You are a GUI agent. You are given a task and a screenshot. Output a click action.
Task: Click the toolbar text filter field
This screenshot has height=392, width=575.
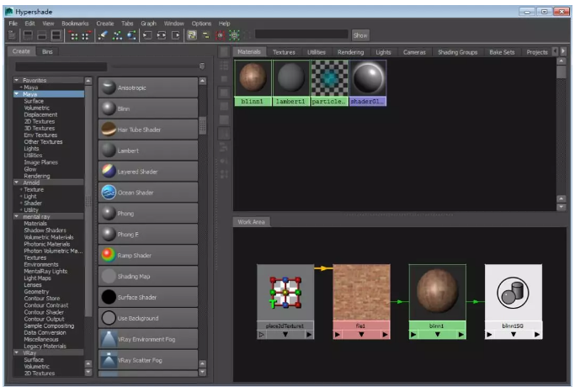click(301, 34)
